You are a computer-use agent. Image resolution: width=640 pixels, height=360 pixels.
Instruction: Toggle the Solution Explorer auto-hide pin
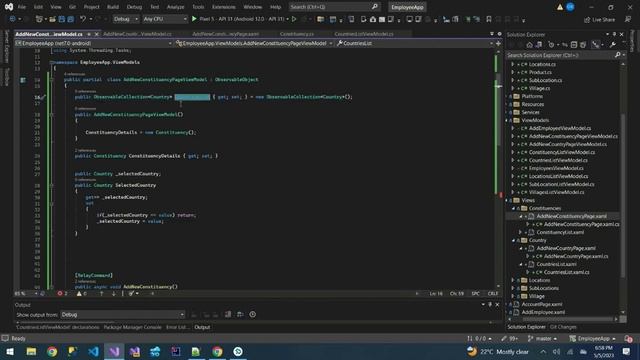click(x=614, y=34)
